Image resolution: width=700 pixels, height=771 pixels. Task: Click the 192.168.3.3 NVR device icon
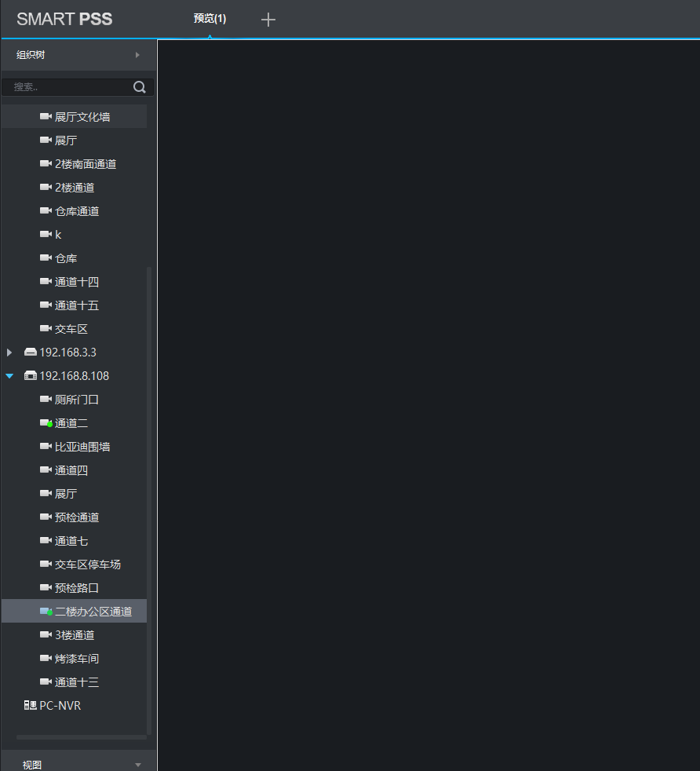pos(31,352)
